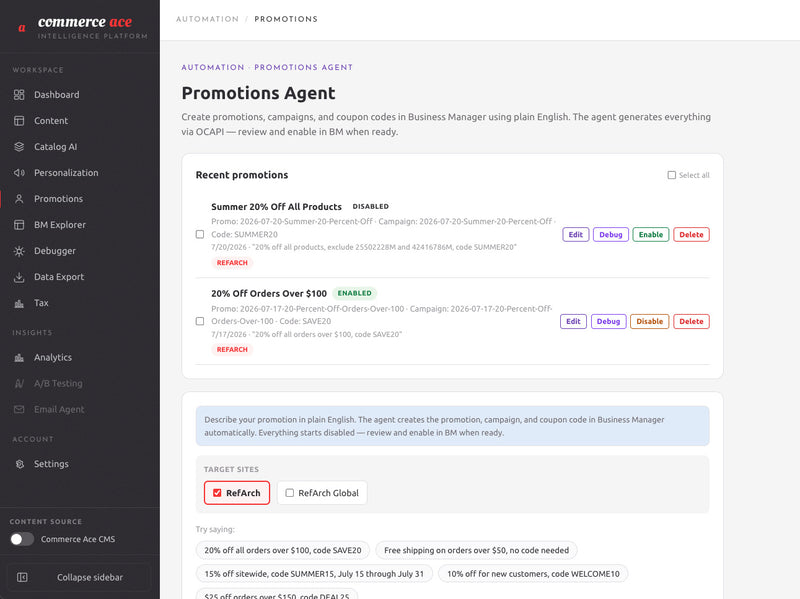Select the Summer 20% Off promotion checkbox

tap(200, 234)
